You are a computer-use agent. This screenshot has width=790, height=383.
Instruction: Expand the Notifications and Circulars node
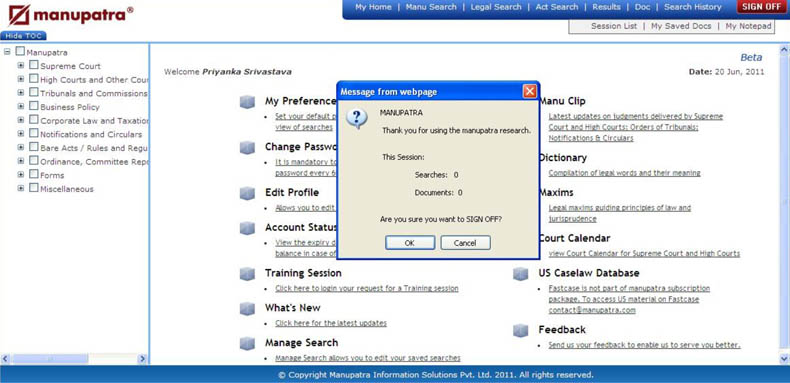tap(21, 133)
